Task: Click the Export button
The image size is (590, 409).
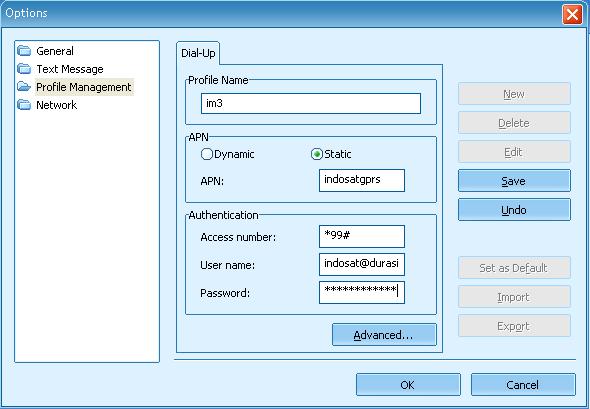Action: 514,325
